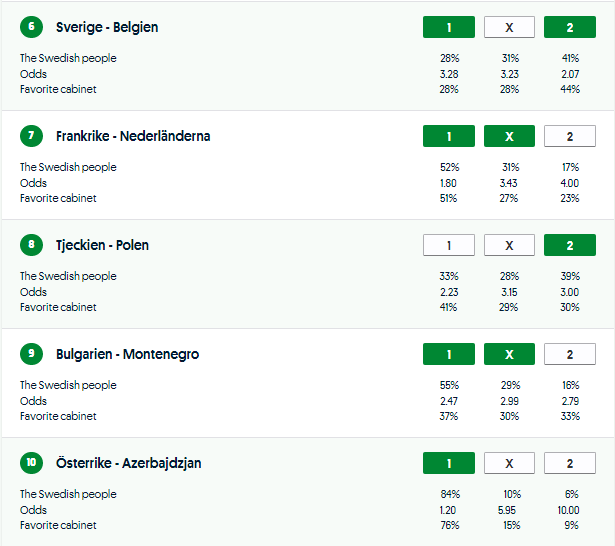Pick 2 for Österrike - Azerbajdzjan
Image resolution: width=615 pixels, height=546 pixels.
coord(569,463)
